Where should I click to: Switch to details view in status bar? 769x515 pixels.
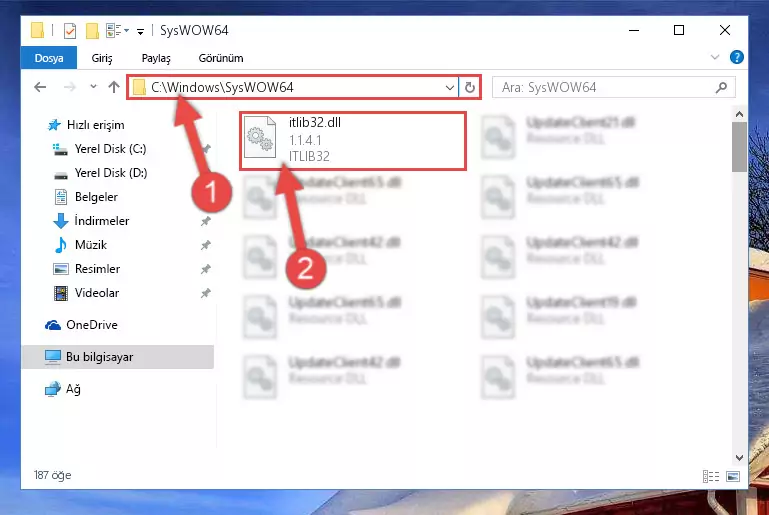pos(711,476)
